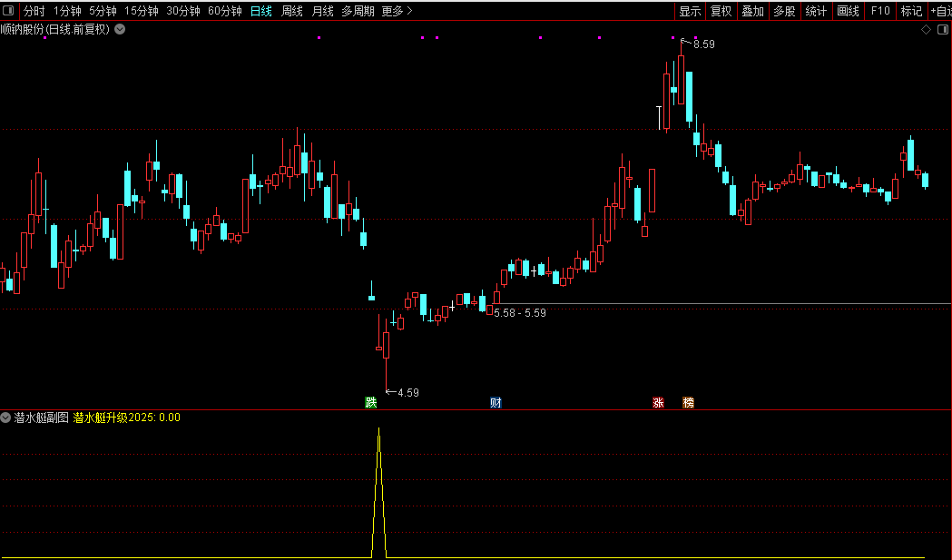
Task: Open the 顺纳股份 chart title dropdown arrow
Action: tap(120, 29)
